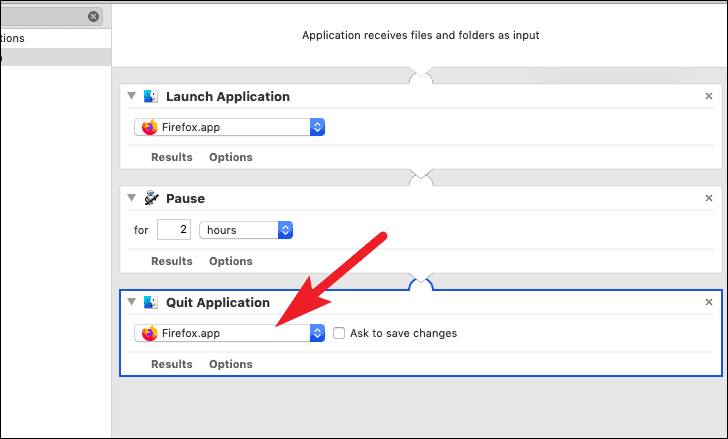Show Options under Pause
The height and width of the screenshot is (439, 728).
[x=231, y=261]
